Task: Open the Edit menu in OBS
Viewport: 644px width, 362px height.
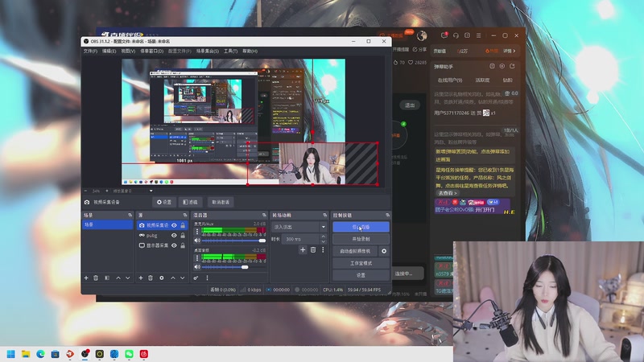Action: tap(109, 51)
